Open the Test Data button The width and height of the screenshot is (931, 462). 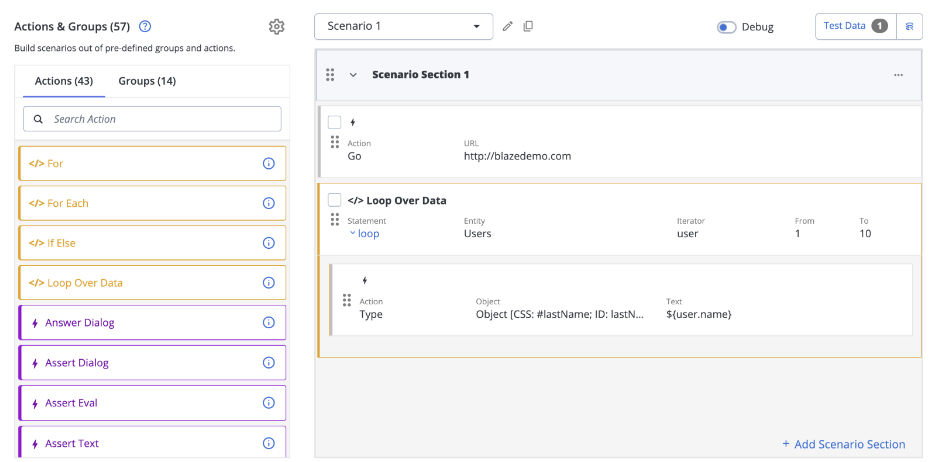click(856, 26)
